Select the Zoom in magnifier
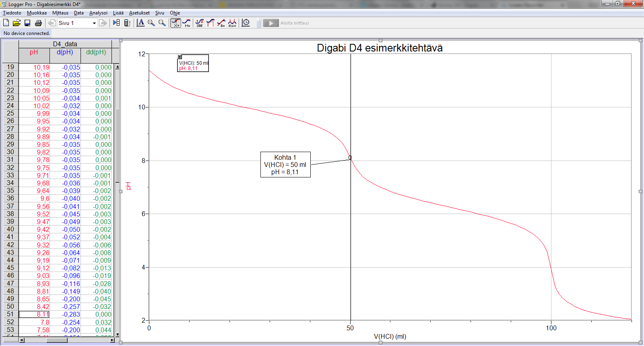This screenshot has width=644, height=346. point(151,23)
